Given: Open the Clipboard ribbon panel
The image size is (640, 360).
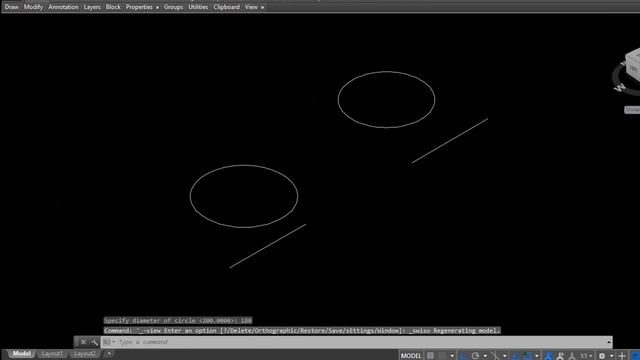Looking at the screenshot, I should [226, 7].
